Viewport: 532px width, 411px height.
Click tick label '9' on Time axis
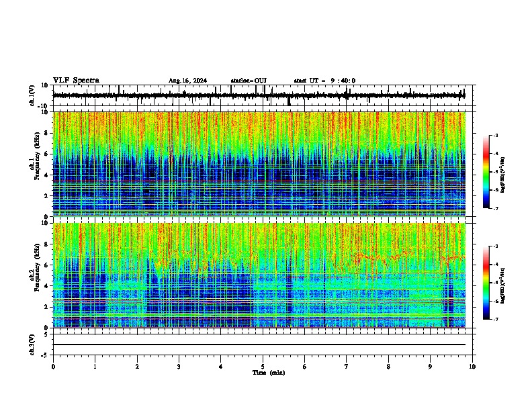(430, 367)
